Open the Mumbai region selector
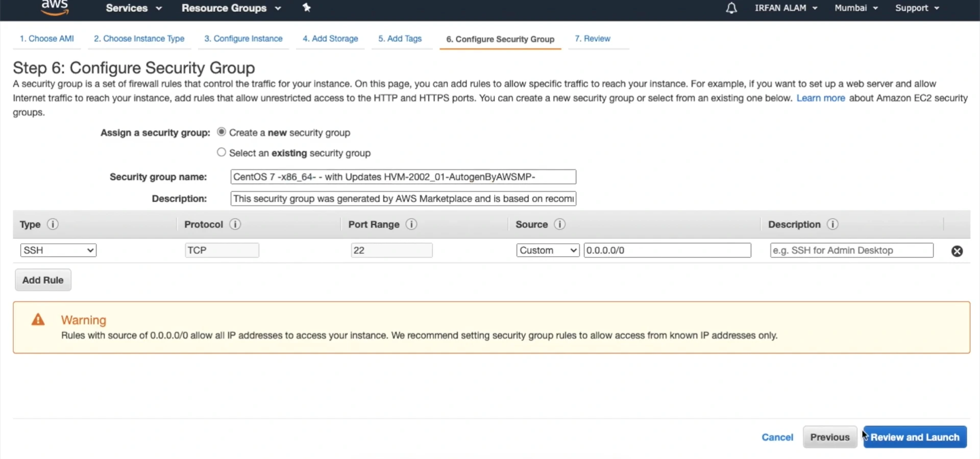The image size is (980, 459). [856, 8]
